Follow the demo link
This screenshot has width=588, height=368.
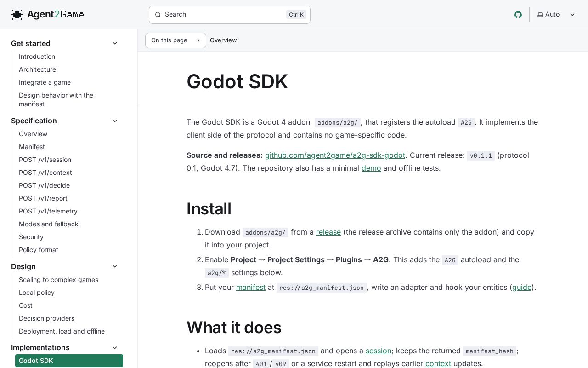click(x=371, y=168)
